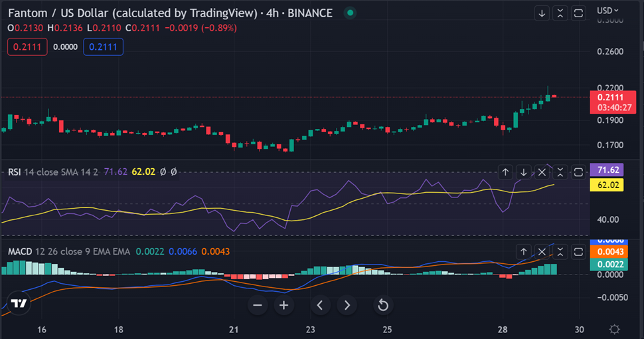Viewport: 644px width, 339px height.
Task: Delete the RSI pane
Action: 542,172
